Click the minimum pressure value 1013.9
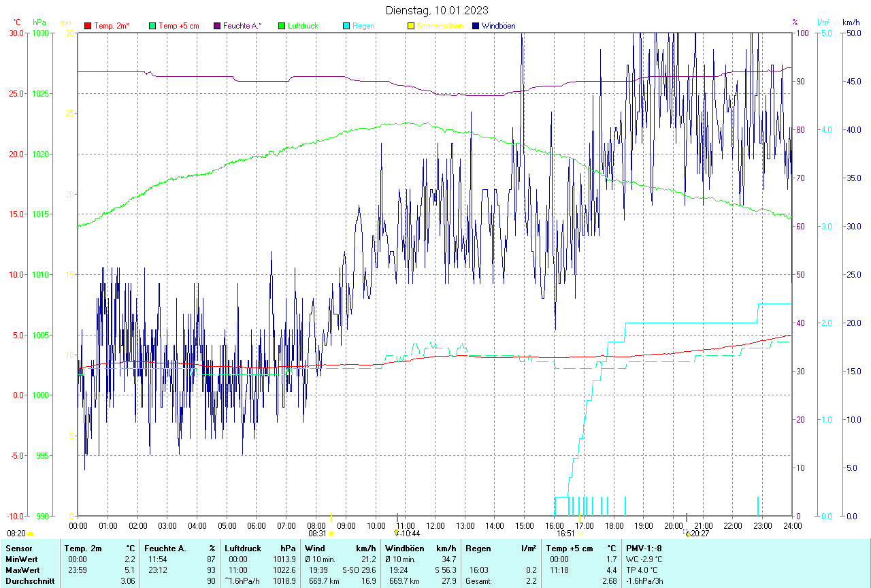The width and height of the screenshot is (871, 588). pos(284,559)
